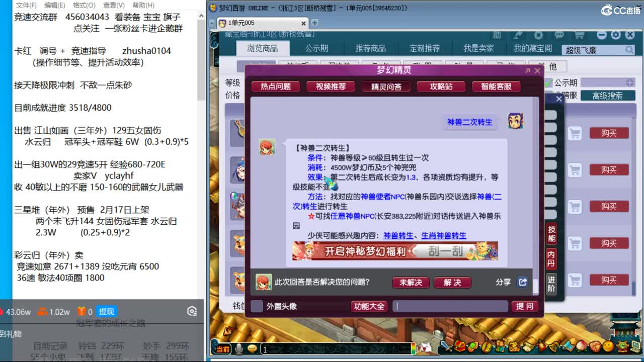Switch to the 浏览商品 tab
Viewport: 644px width, 362px height.
[x=262, y=48]
